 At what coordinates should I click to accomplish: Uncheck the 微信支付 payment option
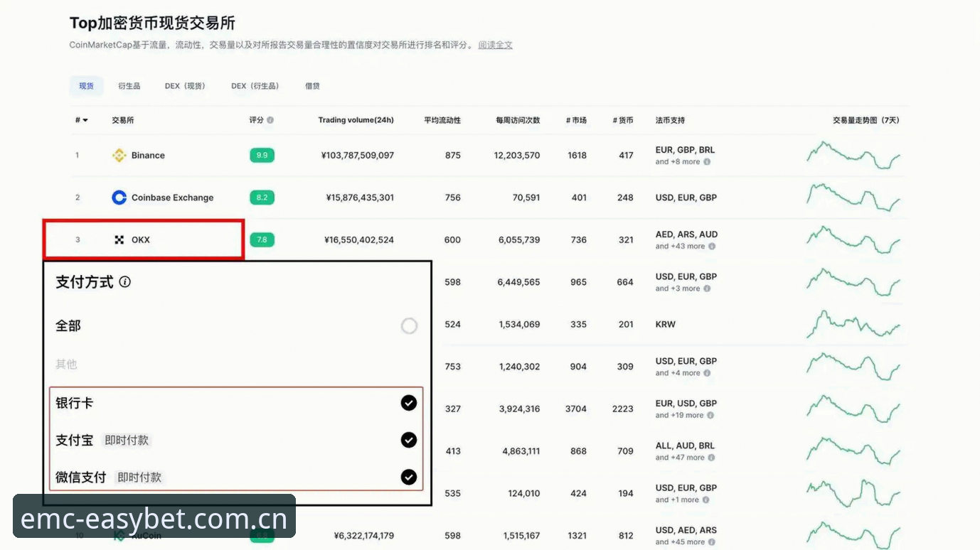point(409,477)
